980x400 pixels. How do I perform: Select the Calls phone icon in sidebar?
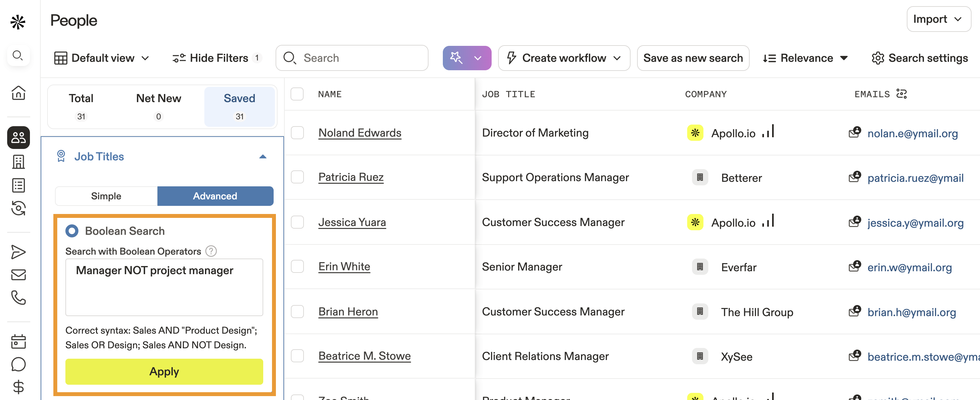[x=18, y=298]
